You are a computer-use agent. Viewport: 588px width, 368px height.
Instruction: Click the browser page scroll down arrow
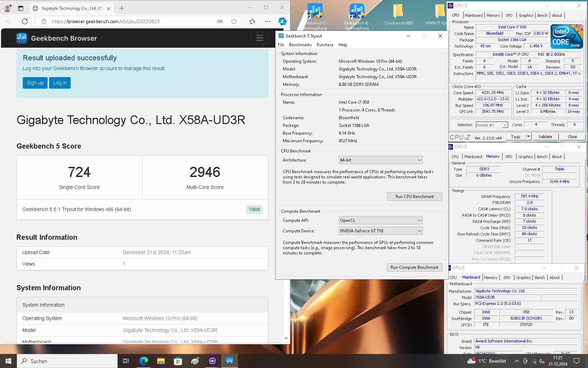coord(286,339)
